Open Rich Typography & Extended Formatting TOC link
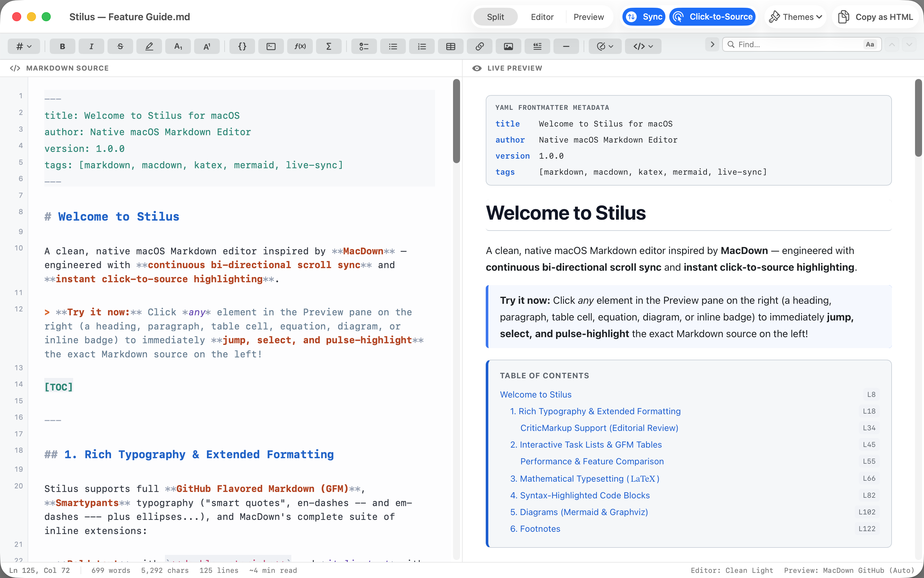 point(595,411)
